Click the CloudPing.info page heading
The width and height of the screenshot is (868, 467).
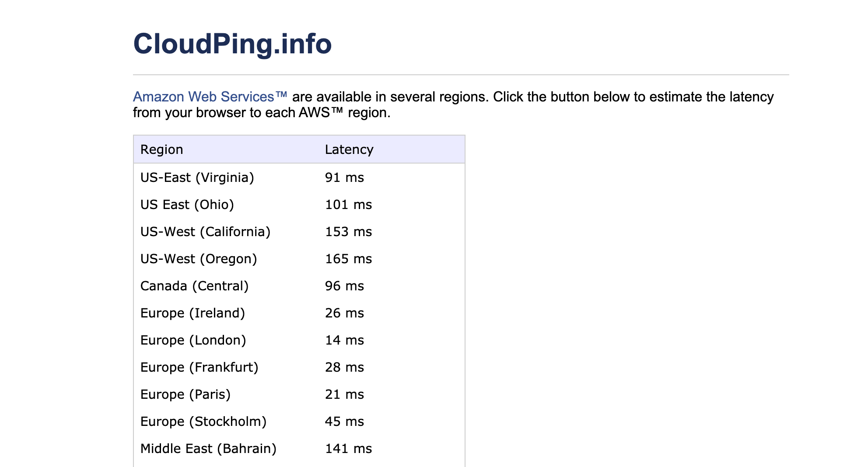point(232,44)
